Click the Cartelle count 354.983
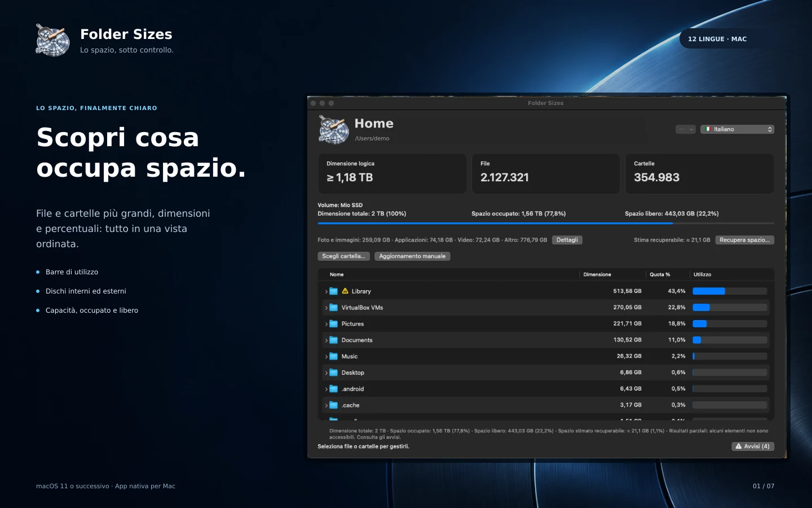812x508 pixels. click(656, 177)
